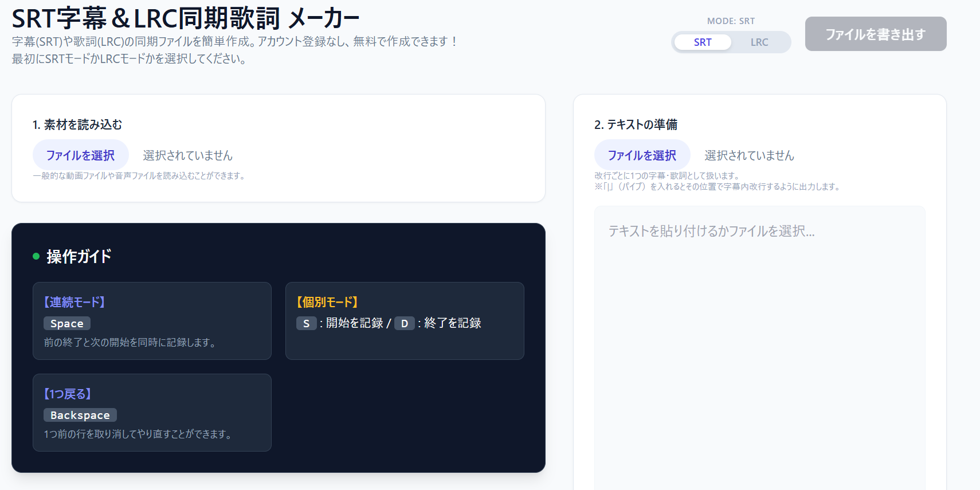This screenshot has height=490, width=980.
Task: Focus the テキストを貼り付ける text area
Action: coord(760,348)
